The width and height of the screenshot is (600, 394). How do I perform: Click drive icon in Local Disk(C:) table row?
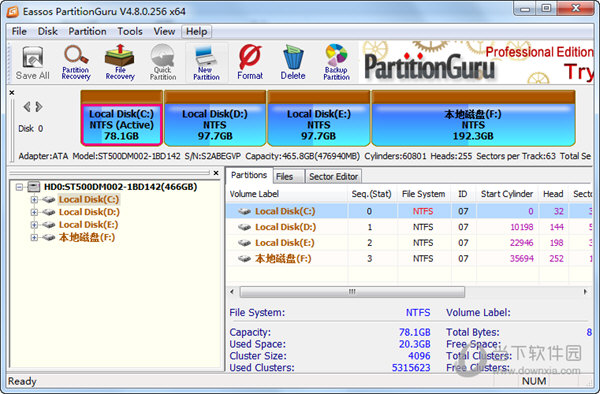(x=245, y=211)
